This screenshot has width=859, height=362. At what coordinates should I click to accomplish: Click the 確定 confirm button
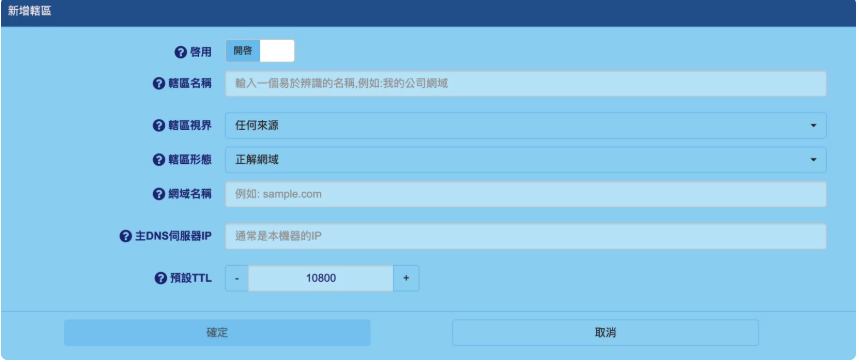217,332
